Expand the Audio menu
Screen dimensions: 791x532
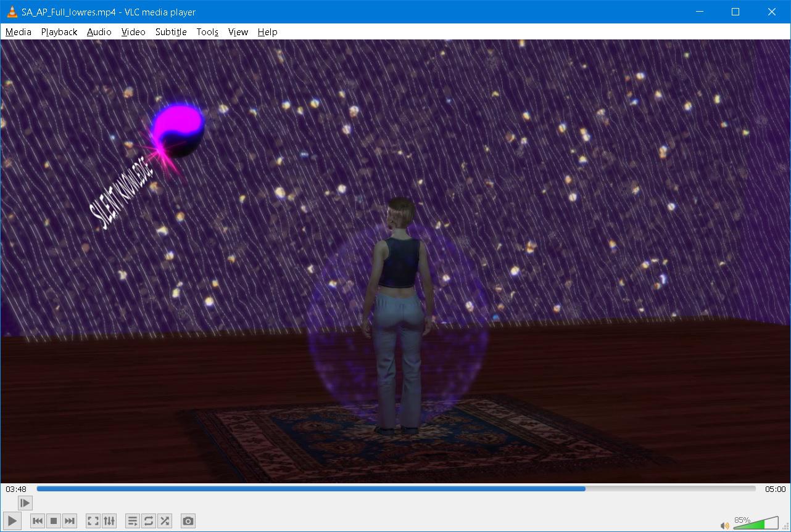coord(99,32)
